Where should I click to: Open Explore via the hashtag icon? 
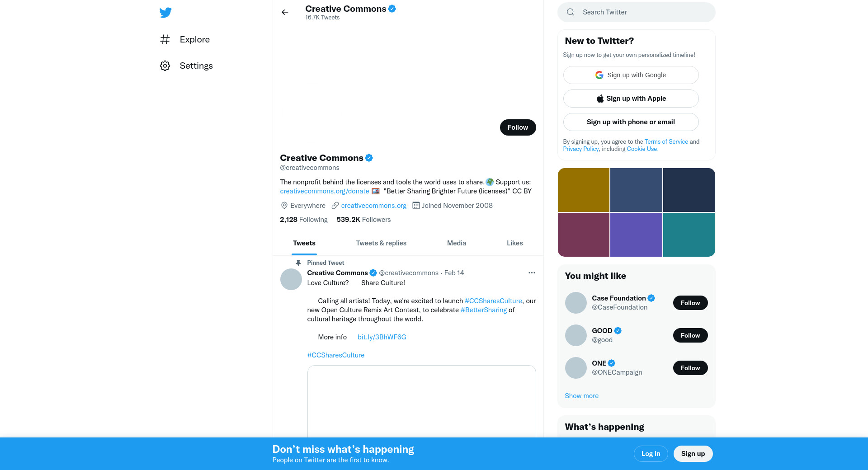[x=165, y=40]
